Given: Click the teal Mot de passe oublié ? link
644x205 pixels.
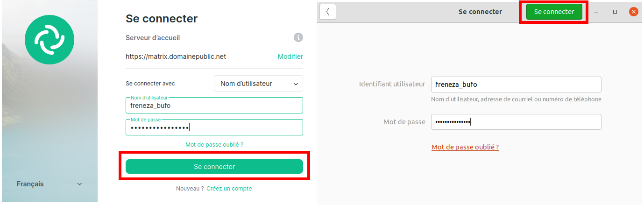Looking at the screenshot, I should coord(214,145).
